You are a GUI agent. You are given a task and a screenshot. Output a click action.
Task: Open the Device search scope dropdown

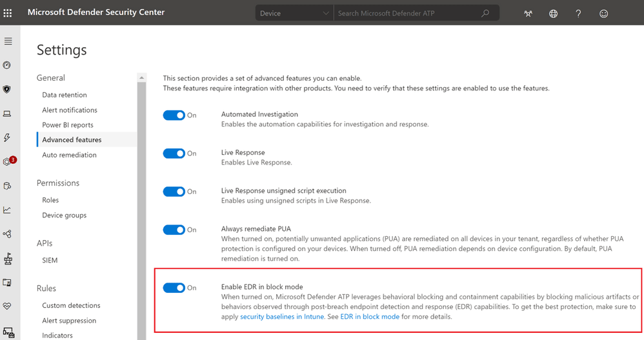click(x=294, y=13)
